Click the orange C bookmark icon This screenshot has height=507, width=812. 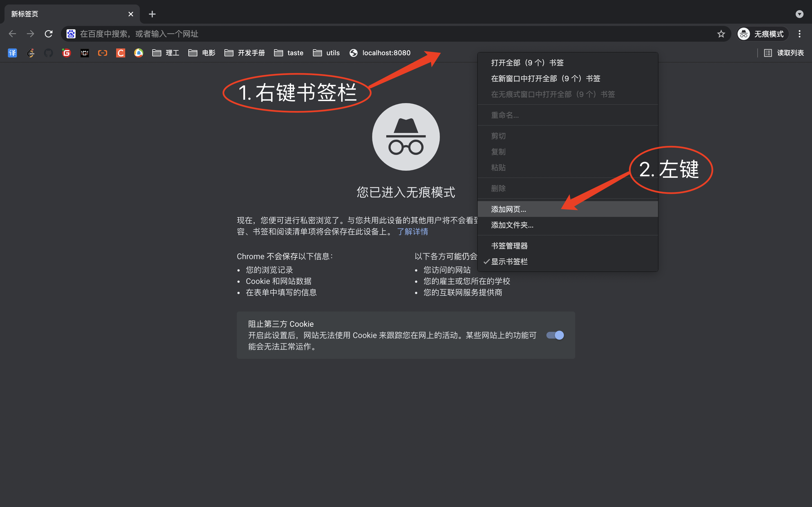point(120,53)
